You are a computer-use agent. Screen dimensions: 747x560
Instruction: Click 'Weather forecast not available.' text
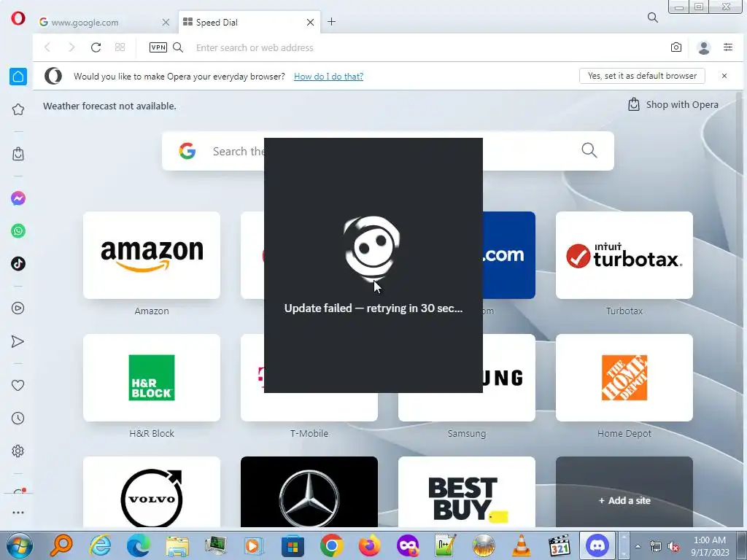[x=109, y=106]
